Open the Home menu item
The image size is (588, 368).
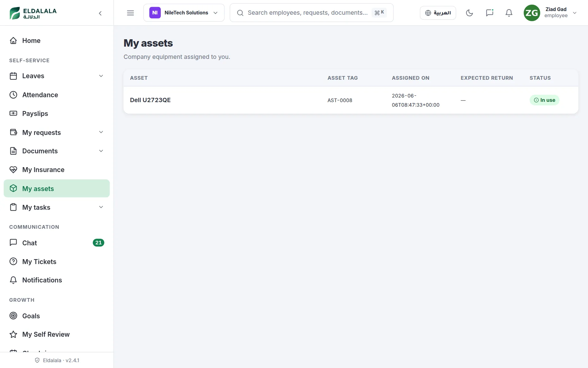pyautogui.click(x=57, y=40)
